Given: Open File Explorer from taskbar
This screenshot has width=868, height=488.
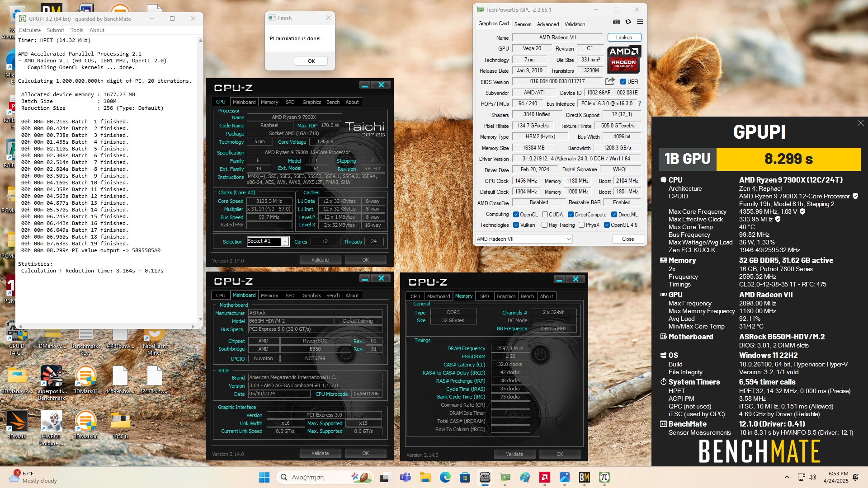Looking at the screenshot, I should tap(425, 477).
